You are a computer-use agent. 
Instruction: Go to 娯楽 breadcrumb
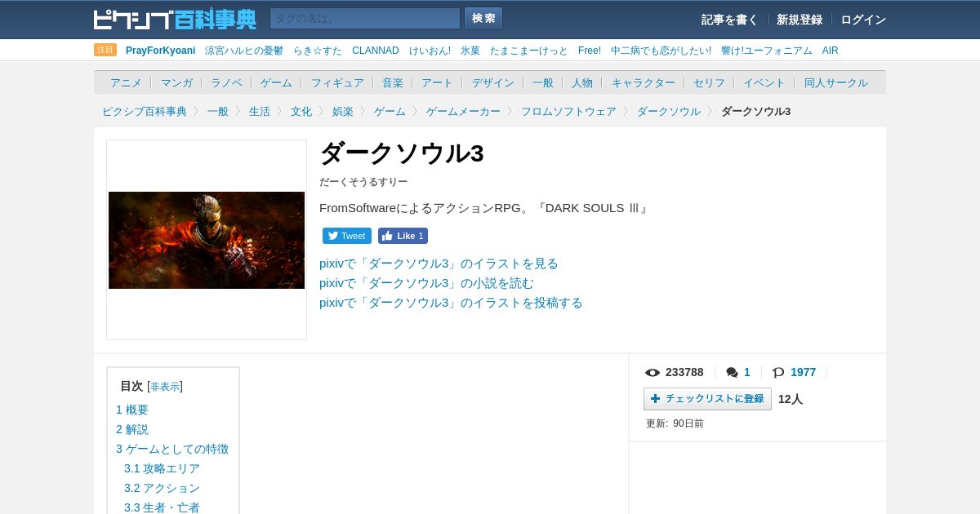(x=343, y=111)
